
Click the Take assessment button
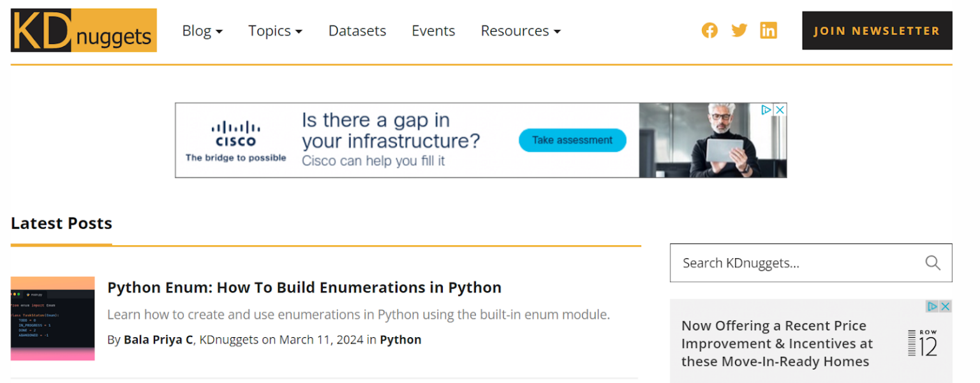tap(572, 140)
